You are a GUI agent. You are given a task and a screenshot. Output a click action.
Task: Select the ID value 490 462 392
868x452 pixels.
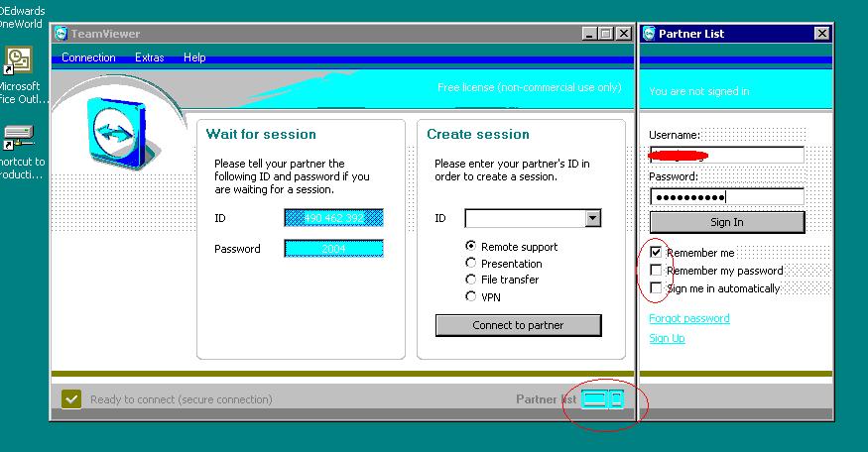coord(333,218)
